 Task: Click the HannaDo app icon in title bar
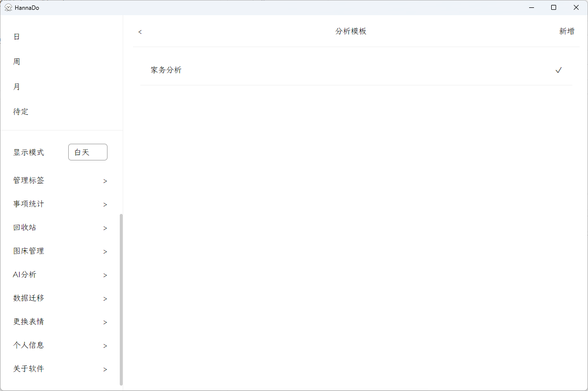coord(9,7)
